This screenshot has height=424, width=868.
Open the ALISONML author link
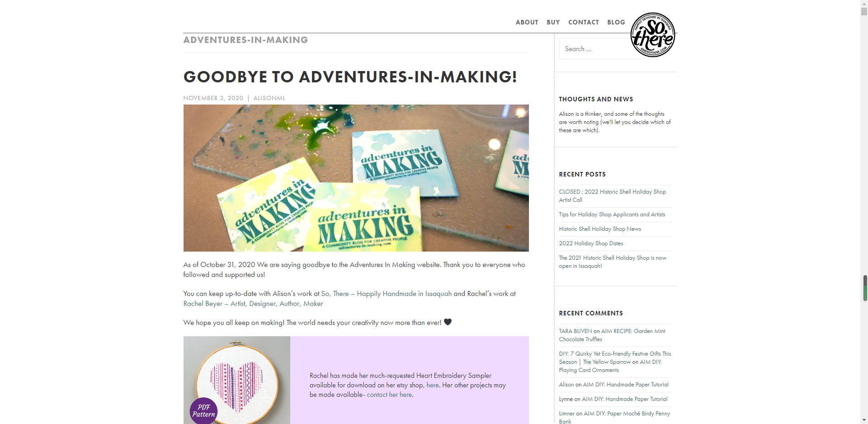[x=269, y=98]
